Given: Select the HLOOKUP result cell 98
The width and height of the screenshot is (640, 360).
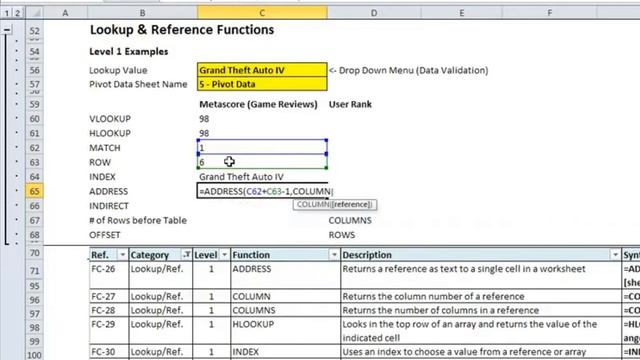Looking at the screenshot, I should click(262, 133).
